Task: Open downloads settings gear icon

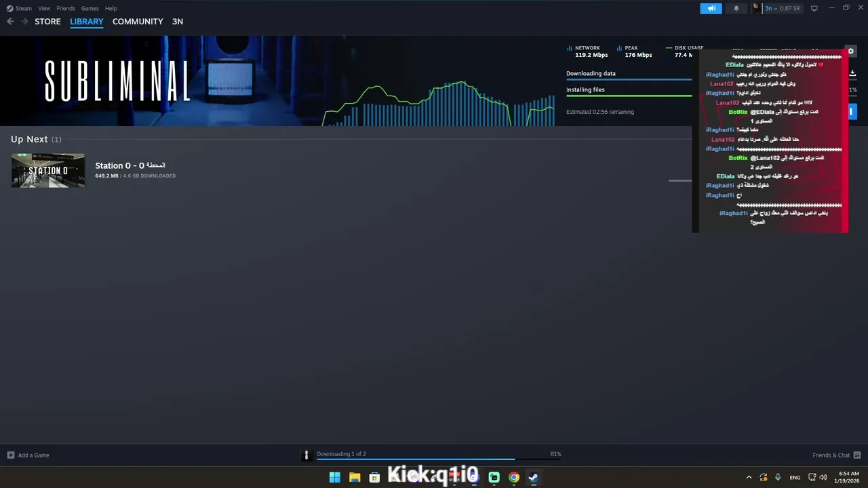Action: [851, 51]
